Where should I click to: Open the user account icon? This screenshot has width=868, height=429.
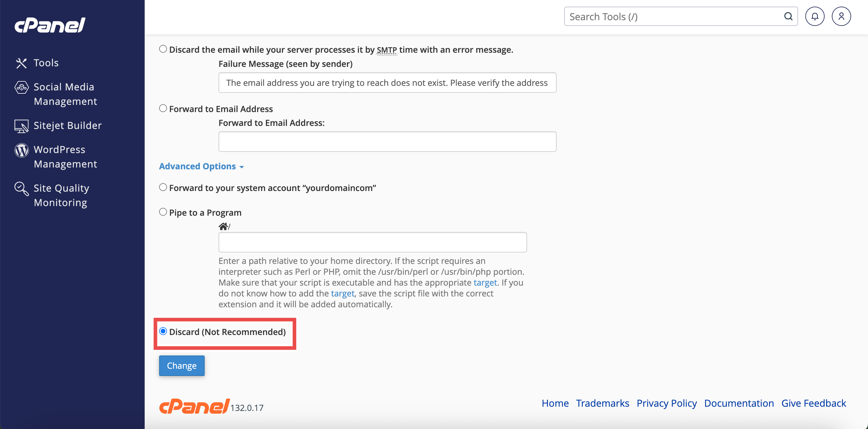coord(841,17)
